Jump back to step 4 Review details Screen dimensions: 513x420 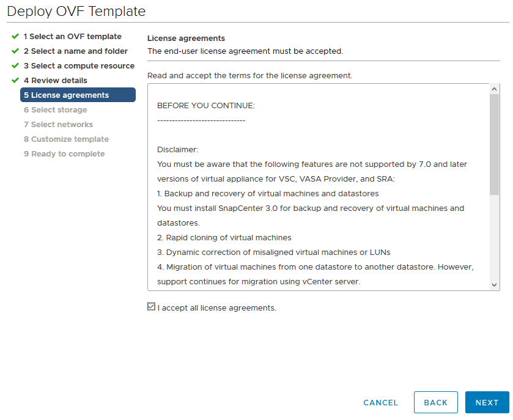coord(55,81)
